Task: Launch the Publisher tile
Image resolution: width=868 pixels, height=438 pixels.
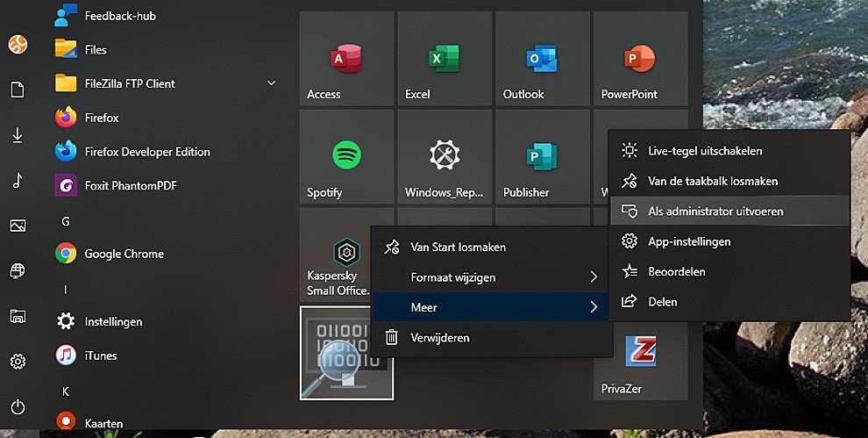Action: click(543, 156)
